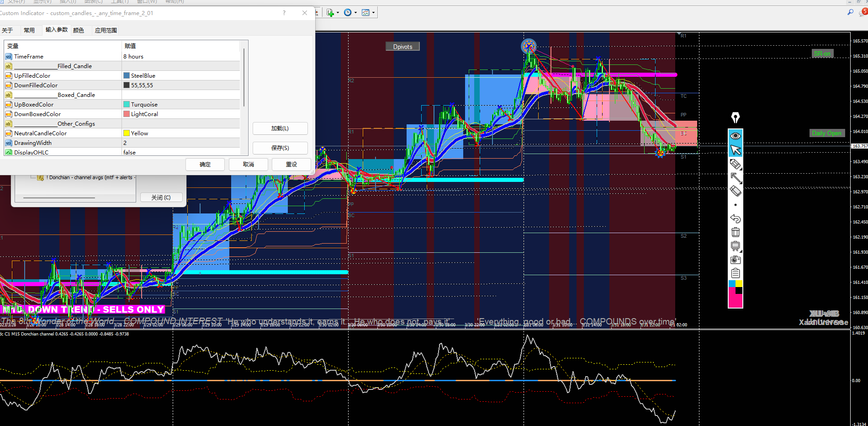Click the add new chart toolbar icon

[x=330, y=13]
